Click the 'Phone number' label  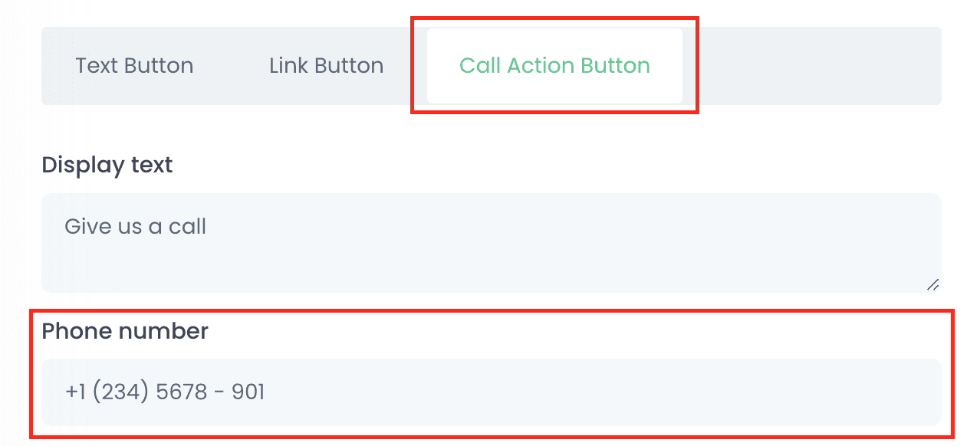(125, 331)
